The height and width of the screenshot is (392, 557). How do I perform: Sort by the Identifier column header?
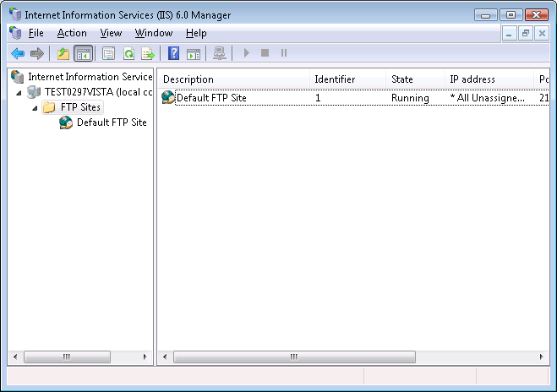tap(347, 79)
